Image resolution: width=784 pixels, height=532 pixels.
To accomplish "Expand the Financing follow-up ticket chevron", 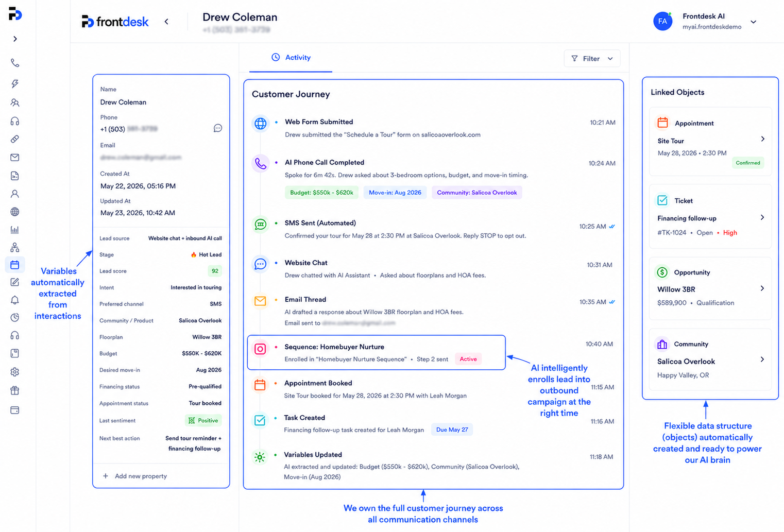I will coord(762,217).
